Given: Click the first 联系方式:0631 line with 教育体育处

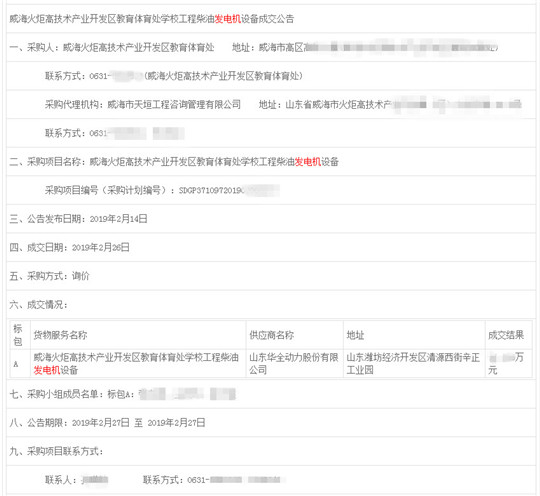Looking at the screenshot, I should [x=174, y=76].
